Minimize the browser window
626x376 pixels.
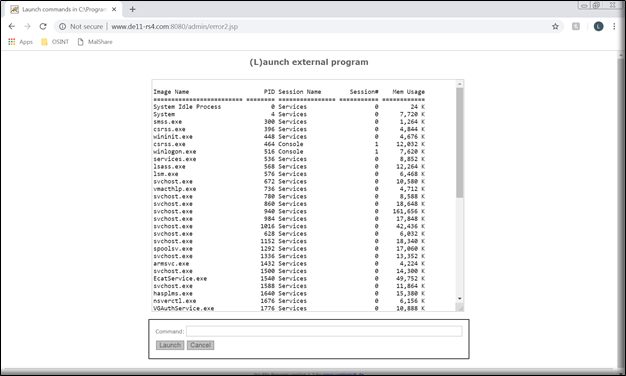click(x=584, y=6)
